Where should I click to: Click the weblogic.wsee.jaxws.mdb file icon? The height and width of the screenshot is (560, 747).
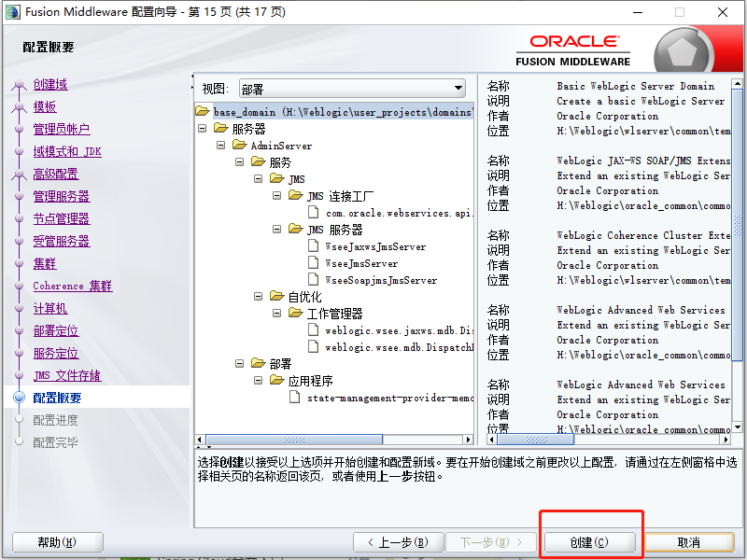[x=314, y=329]
